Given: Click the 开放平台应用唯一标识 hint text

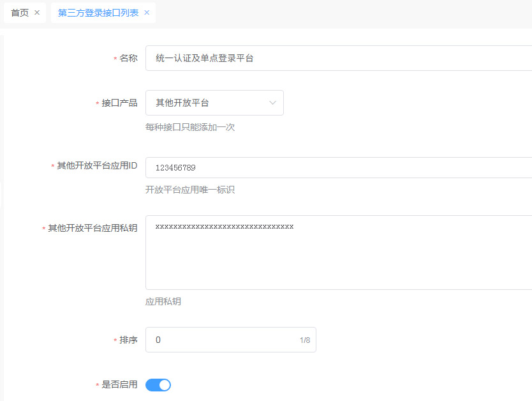Looking at the screenshot, I should tap(190, 190).
